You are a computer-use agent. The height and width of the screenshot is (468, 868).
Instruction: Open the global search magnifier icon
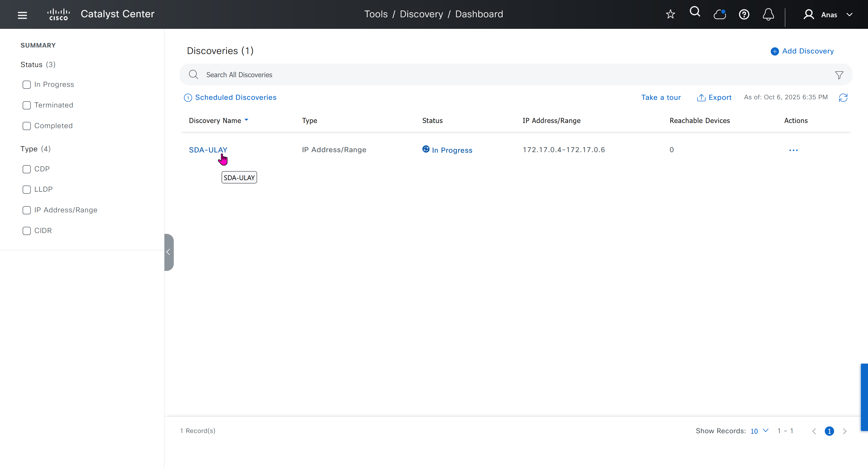point(695,12)
